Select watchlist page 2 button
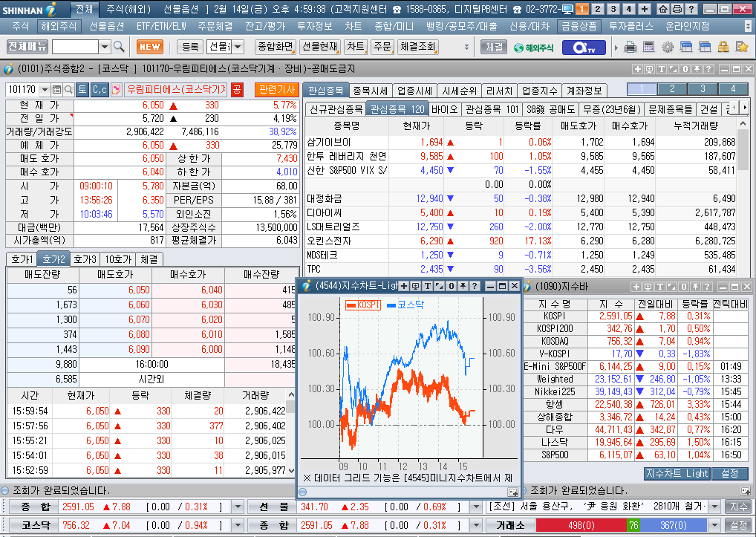This screenshot has height=537, width=756. pyautogui.click(x=672, y=89)
